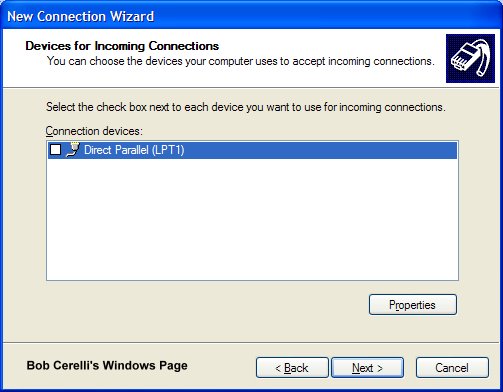503x392 pixels.
Task: Click the "Select the check box" instruction text
Action: tap(246, 107)
